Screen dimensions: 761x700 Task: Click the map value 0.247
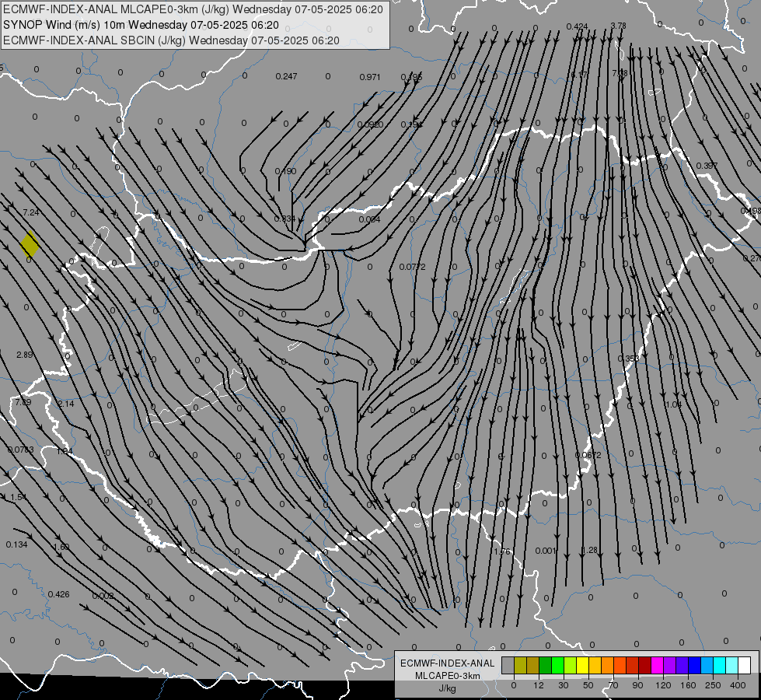click(286, 76)
